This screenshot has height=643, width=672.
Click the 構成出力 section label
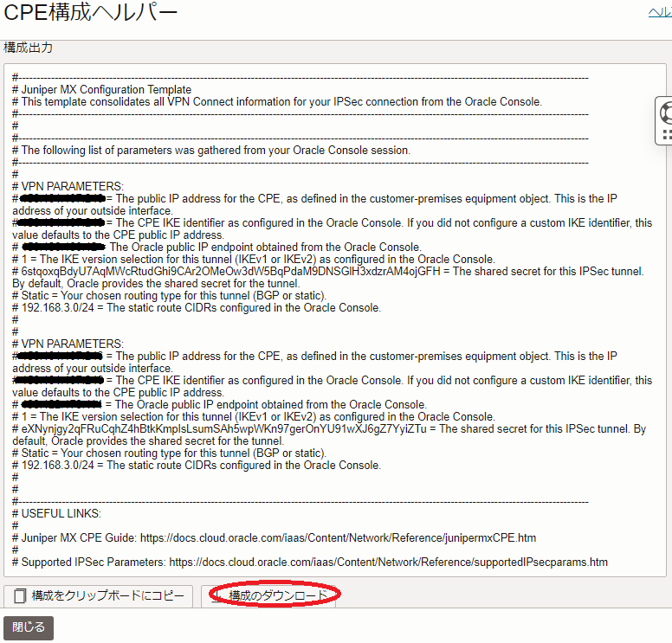click(29, 48)
